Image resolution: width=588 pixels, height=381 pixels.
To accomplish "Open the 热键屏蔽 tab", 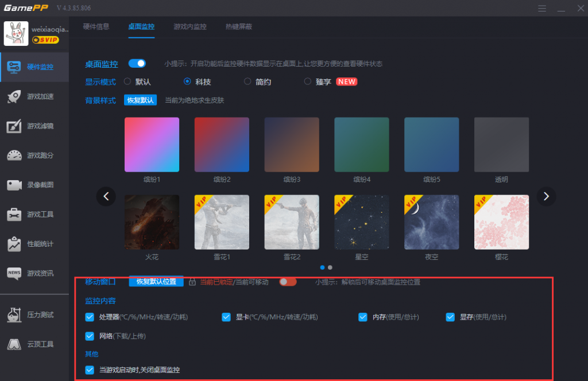I will click(239, 26).
